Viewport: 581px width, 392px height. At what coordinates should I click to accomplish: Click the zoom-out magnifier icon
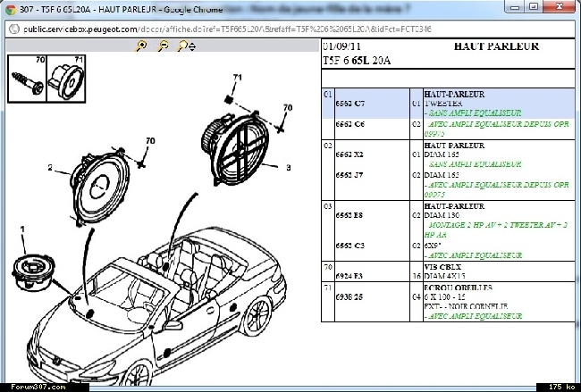(163, 46)
